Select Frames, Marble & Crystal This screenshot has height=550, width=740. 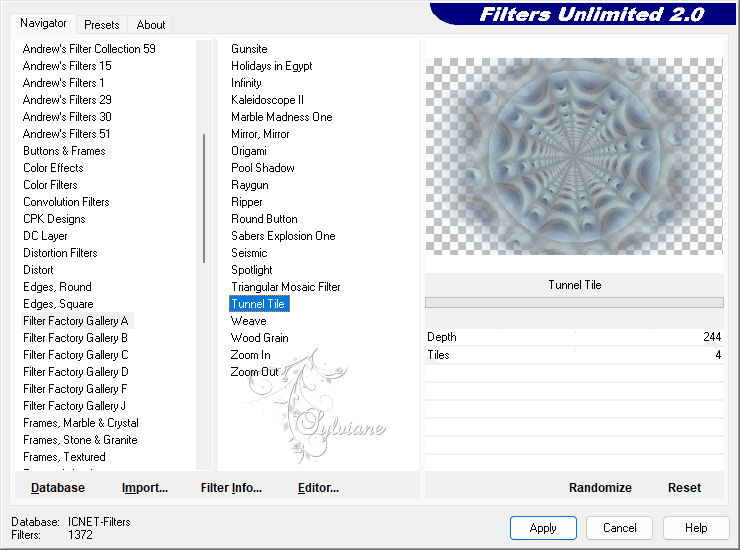coord(81,423)
